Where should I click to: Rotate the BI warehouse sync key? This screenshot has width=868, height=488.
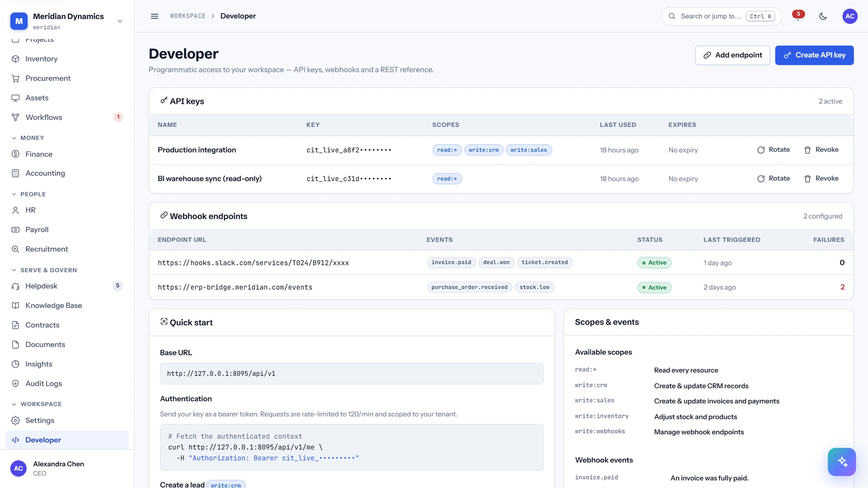click(x=774, y=179)
